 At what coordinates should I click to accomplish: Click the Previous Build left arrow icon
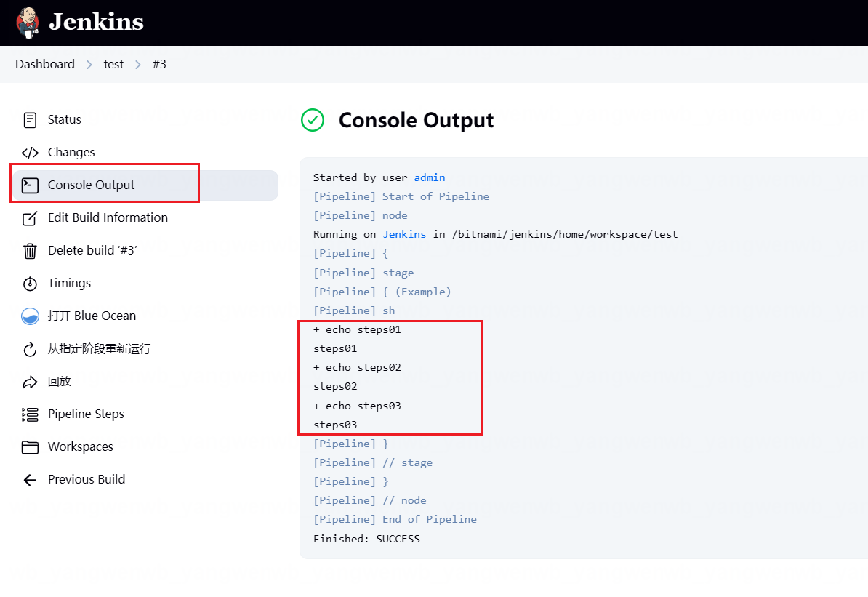coord(30,480)
